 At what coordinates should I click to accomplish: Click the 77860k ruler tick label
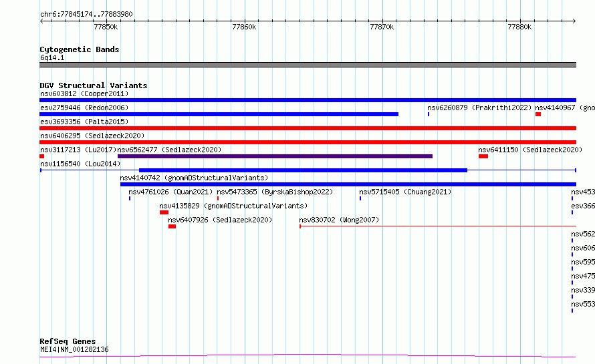click(244, 27)
